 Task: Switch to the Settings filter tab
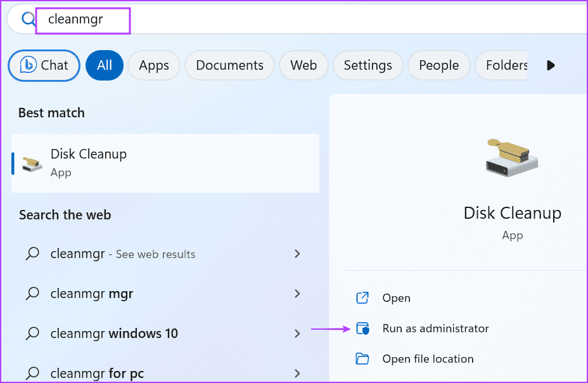click(368, 65)
